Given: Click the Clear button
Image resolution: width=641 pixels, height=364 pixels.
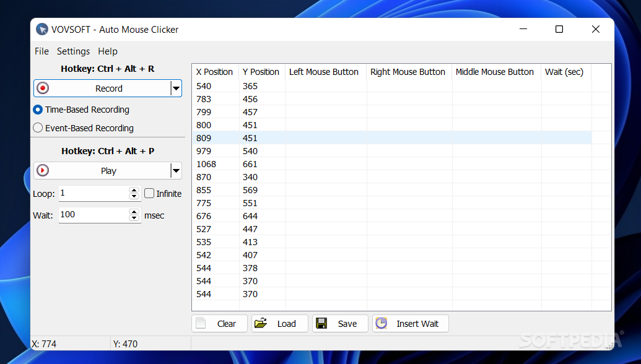Looking at the screenshot, I should pyautogui.click(x=219, y=324).
